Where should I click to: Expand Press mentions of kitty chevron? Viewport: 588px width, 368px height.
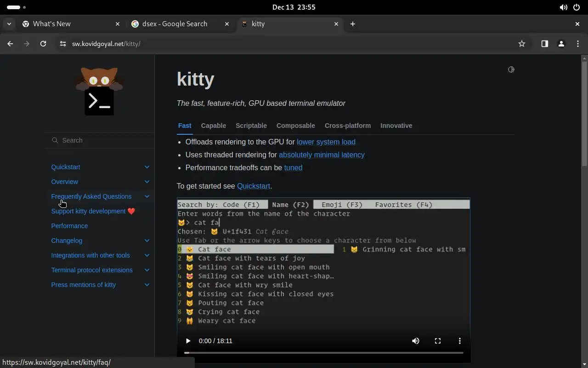pos(147,285)
